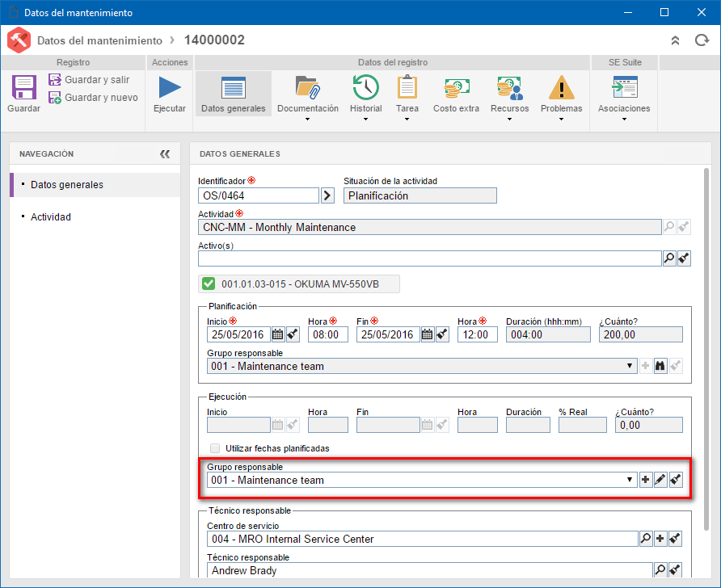Collapse the toolbar with double-chevron icon

pos(675,40)
